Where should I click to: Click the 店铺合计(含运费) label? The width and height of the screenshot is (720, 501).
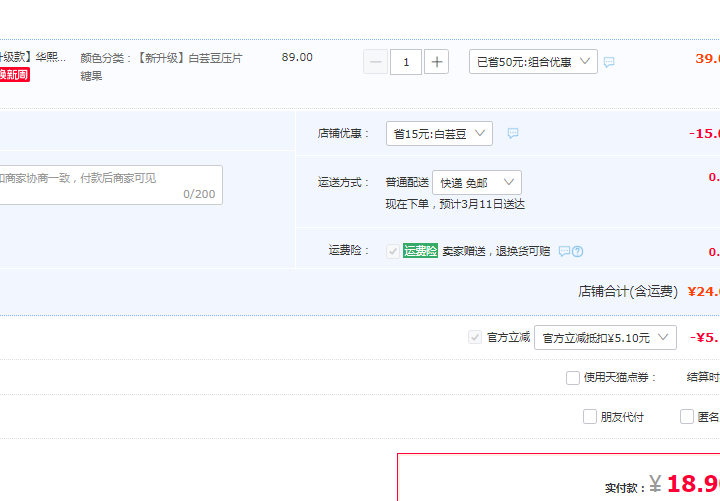(x=628, y=292)
